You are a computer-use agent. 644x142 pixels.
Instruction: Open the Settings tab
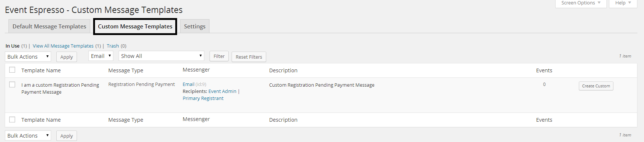click(x=195, y=27)
